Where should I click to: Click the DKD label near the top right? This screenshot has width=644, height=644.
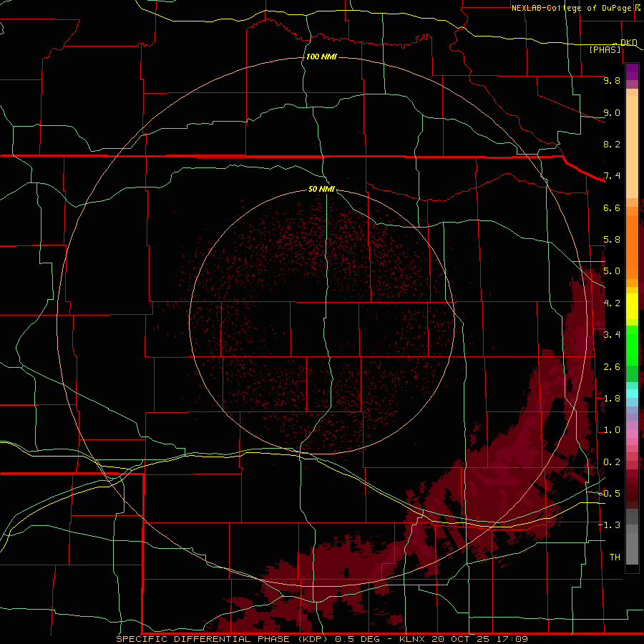[629, 43]
